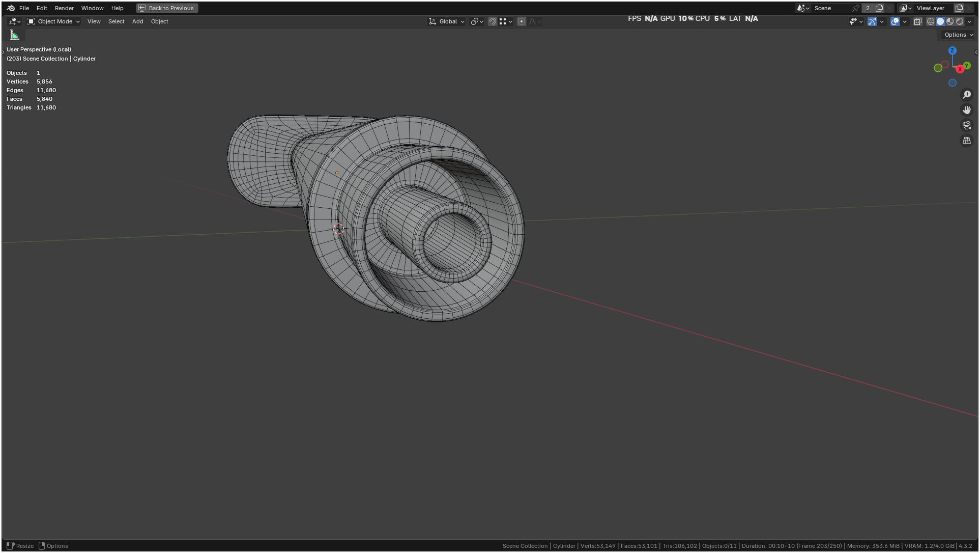Screen dimensions: 980x553
Task: Open the Add menu
Action: click(x=137, y=21)
